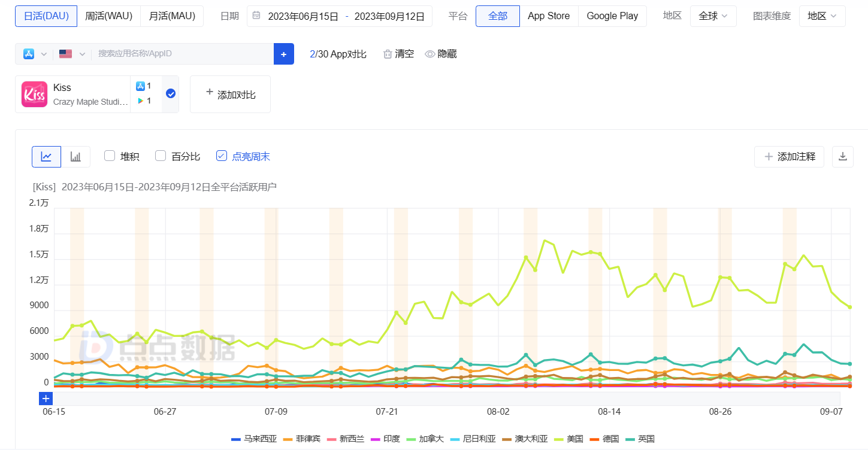Click the trash icon to clear apps
The height and width of the screenshot is (450, 868).
pos(388,54)
